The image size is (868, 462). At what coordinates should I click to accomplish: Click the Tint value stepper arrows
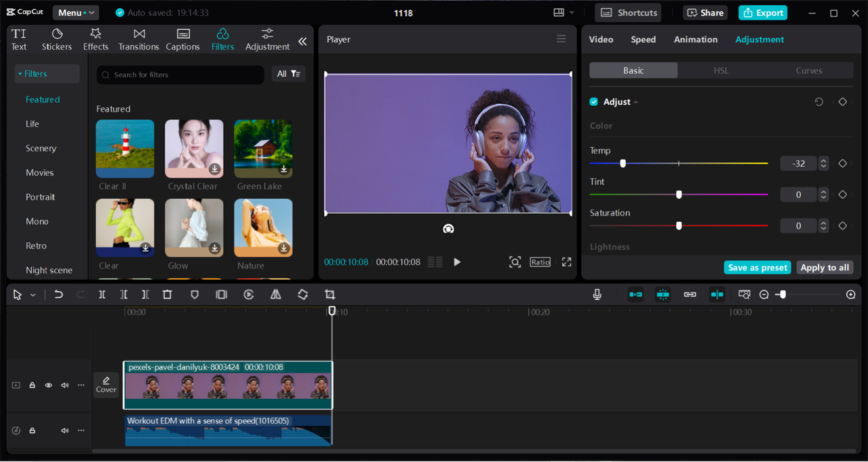[x=823, y=195]
